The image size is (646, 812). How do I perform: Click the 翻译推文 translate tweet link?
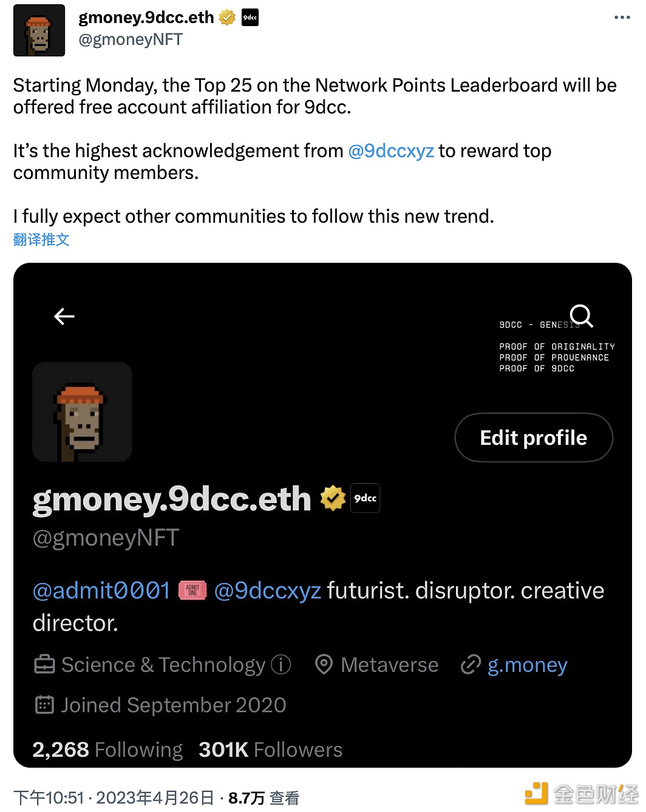coord(41,240)
